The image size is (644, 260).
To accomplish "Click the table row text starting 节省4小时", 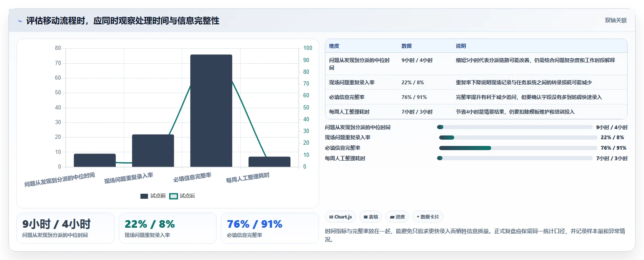I will pyautogui.click(x=515, y=112).
